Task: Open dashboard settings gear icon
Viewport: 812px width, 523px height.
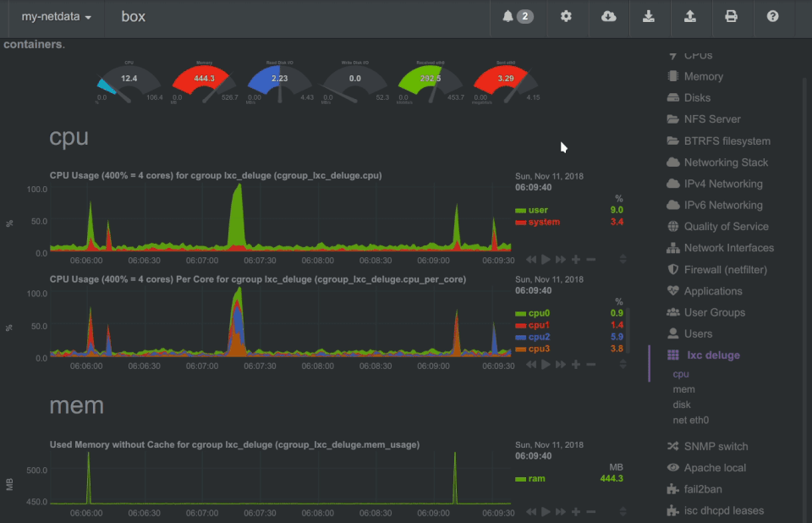Action: (566, 16)
